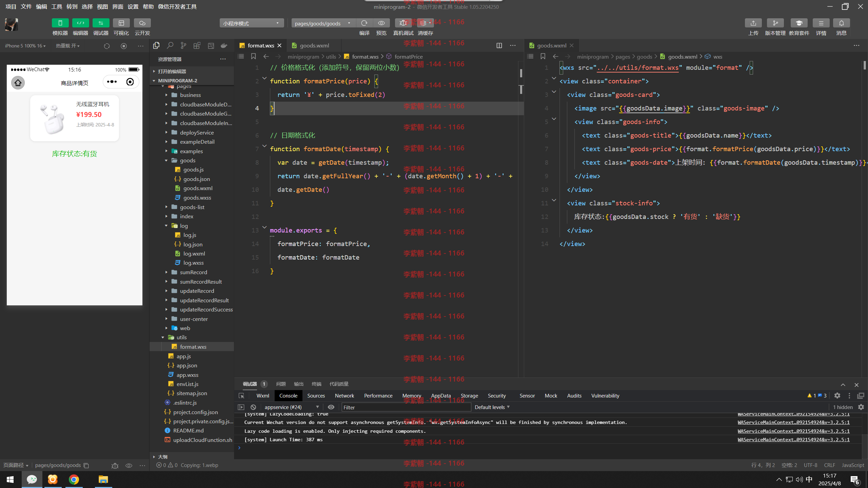The image size is (868, 488).
Task: Split the left editor view
Action: coord(499,45)
